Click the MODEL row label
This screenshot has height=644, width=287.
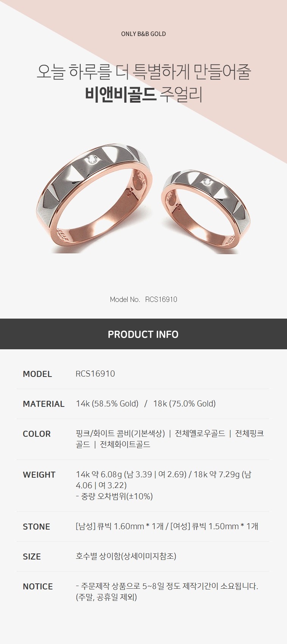(x=37, y=374)
